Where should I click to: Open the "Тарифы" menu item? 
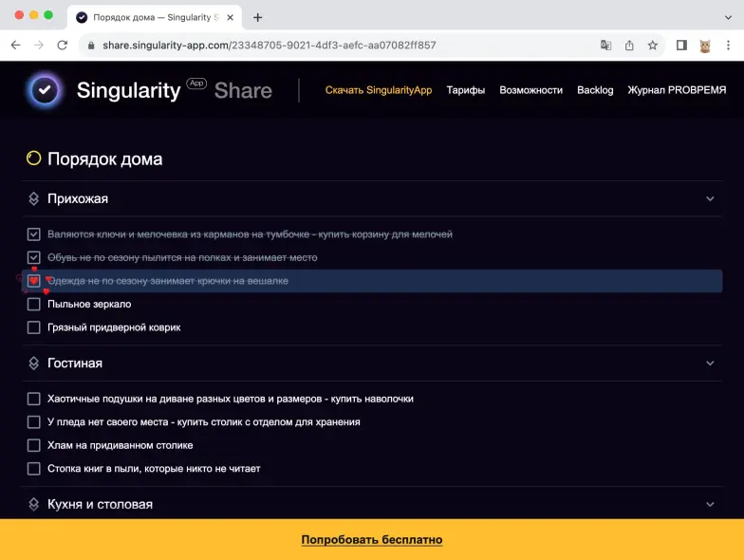[466, 90]
